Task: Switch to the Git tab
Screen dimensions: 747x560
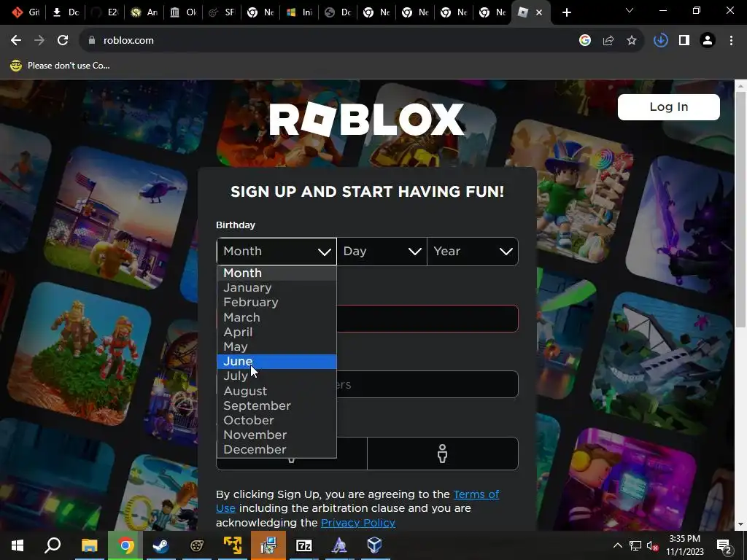Action: (x=26, y=12)
